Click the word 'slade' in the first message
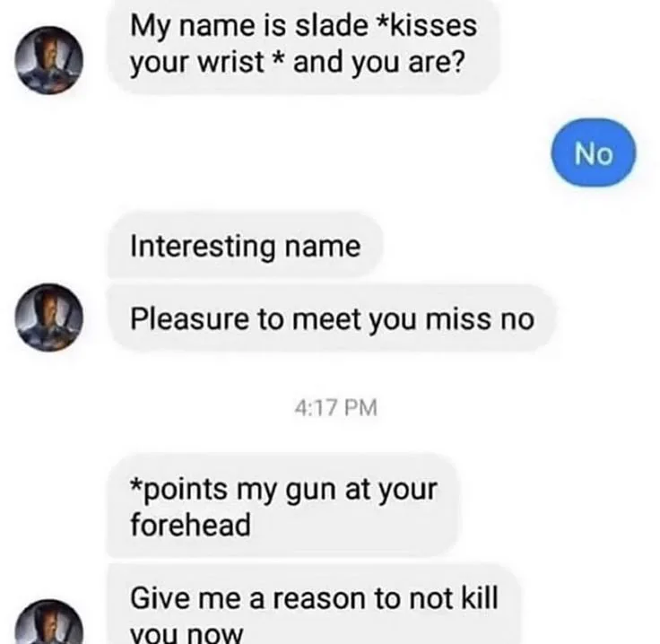 click(331, 26)
